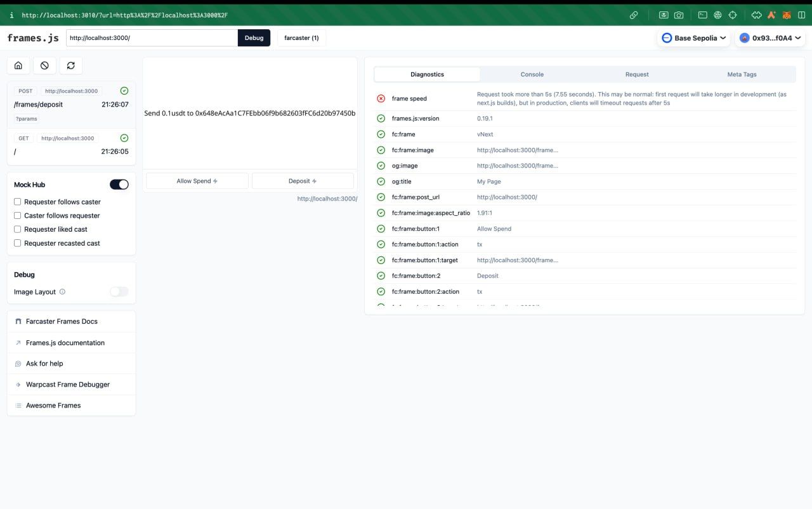Click the 0.19.1 version value
The width and height of the screenshot is (812, 509).
point(485,119)
